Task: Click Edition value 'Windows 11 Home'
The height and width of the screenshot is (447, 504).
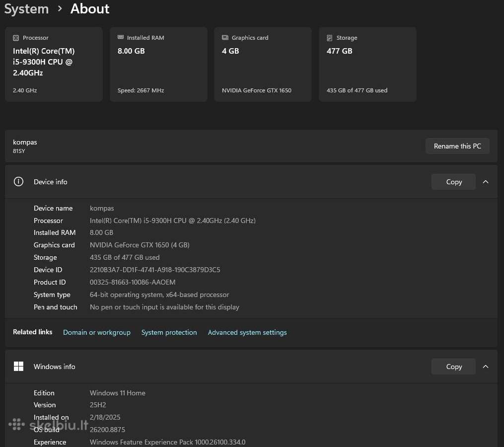Action: click(118, 393)
